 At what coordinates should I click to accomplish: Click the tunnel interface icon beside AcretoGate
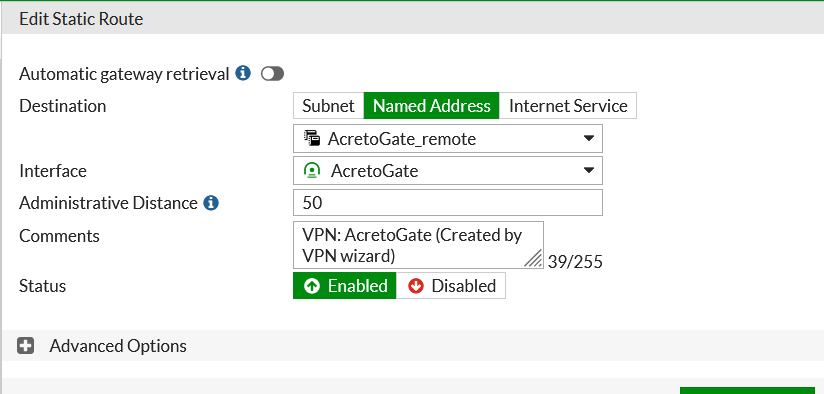click(312, 171)
